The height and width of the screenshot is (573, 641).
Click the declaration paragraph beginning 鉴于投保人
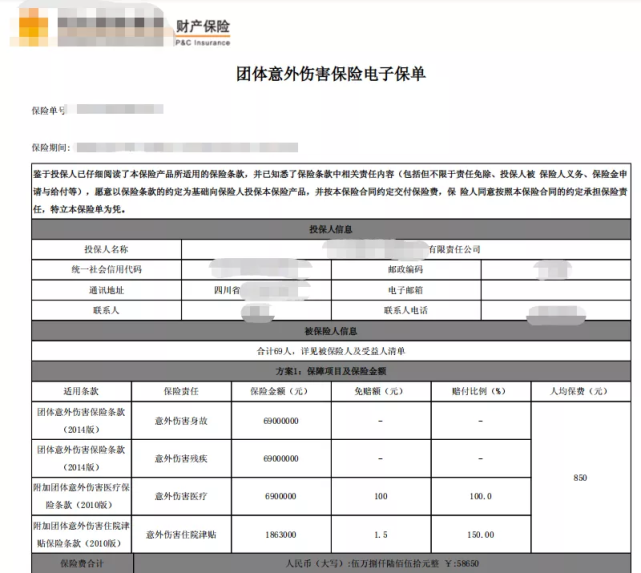coord(331,191)
